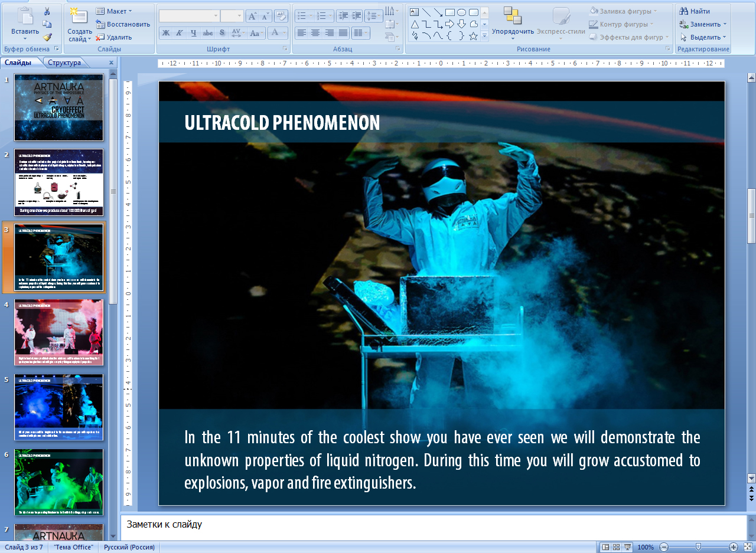Align text left in paragraph group
756x553 pixels.
[x=301, y=33]
